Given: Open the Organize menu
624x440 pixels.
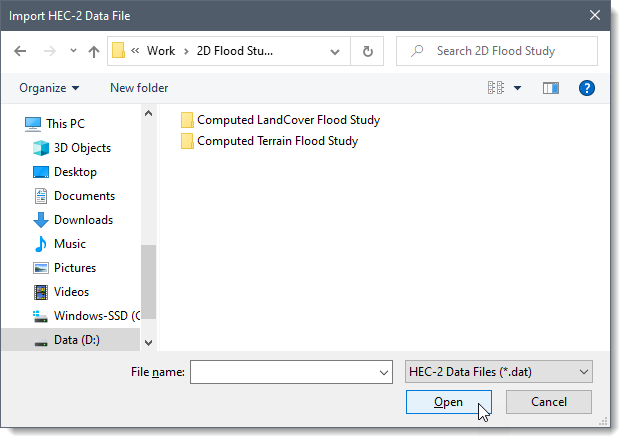Looking at the screenshot, I should click(x=49, y=88).
